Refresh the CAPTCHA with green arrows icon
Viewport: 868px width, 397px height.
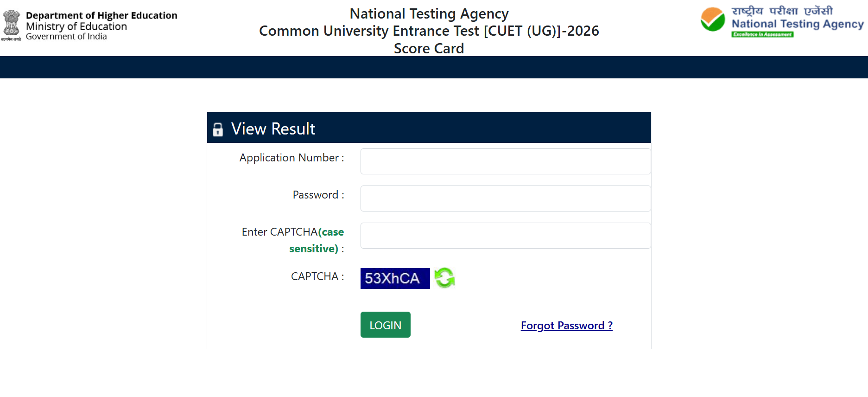[444, 278]
